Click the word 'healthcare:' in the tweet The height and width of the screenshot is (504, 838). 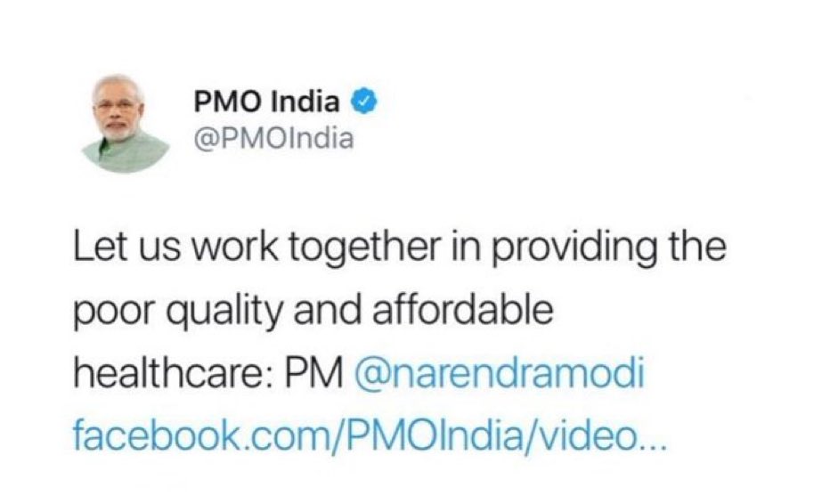tap(174, 372)
